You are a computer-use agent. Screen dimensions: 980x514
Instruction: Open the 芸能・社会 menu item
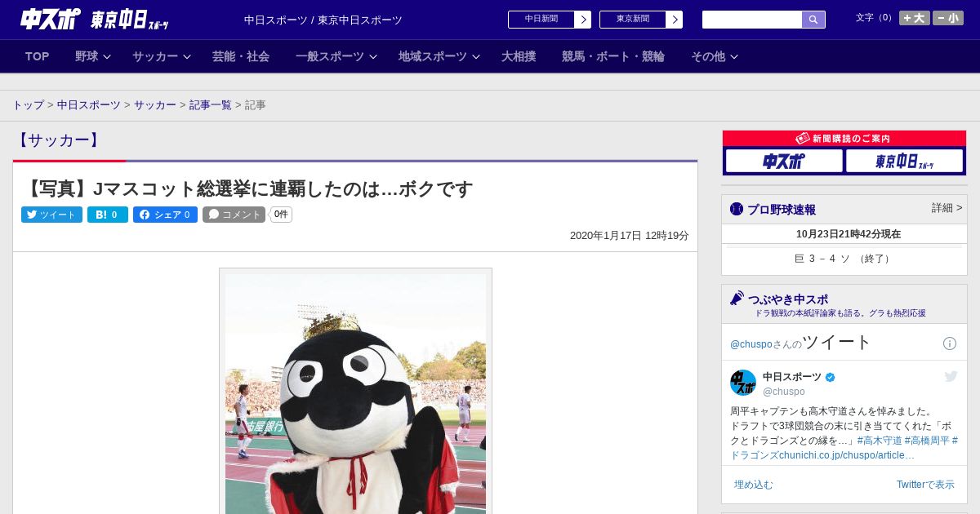pos(241,56)
